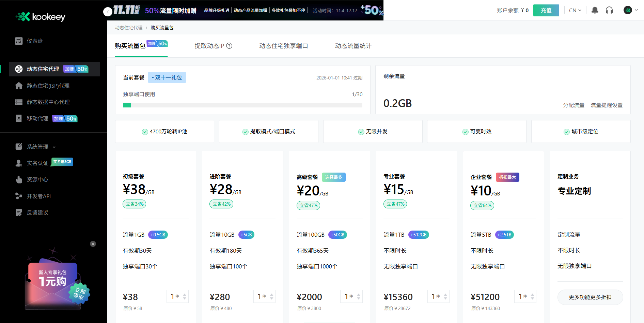Open the 流量提醒设置 link
The width and height of the screenshot is (644, 323).
pos(607,105)
